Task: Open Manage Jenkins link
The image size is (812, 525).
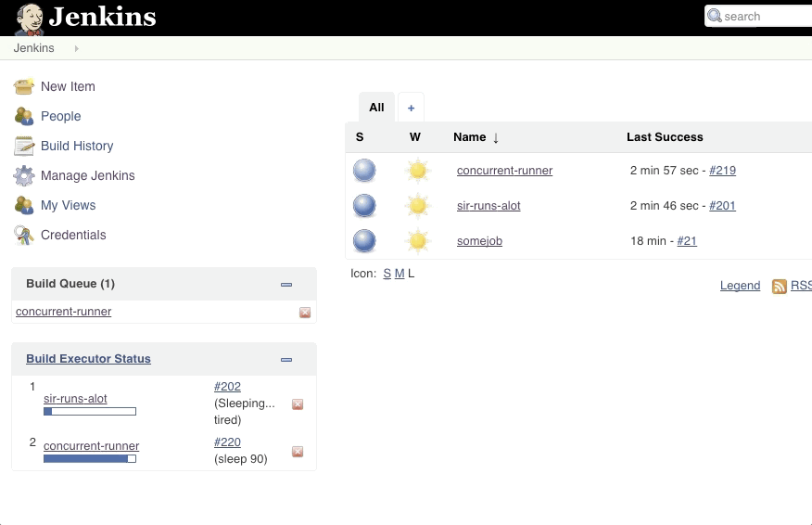Action: point(87,175)
